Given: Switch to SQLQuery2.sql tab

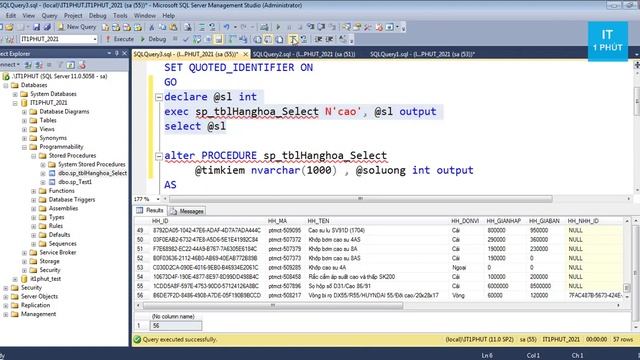Looking at the screenshot, I should pos(304,54).
